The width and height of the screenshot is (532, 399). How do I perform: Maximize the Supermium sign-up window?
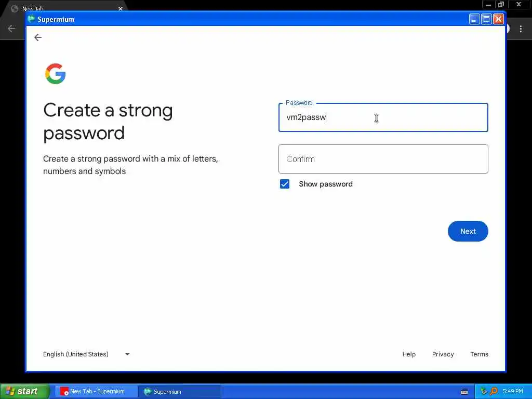pyautogui.click(x=486, y=19)
